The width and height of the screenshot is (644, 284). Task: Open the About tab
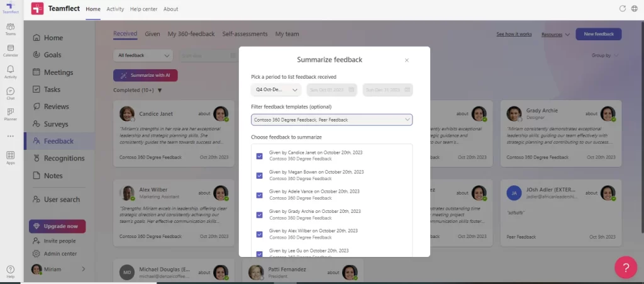(x=170, y=9)
